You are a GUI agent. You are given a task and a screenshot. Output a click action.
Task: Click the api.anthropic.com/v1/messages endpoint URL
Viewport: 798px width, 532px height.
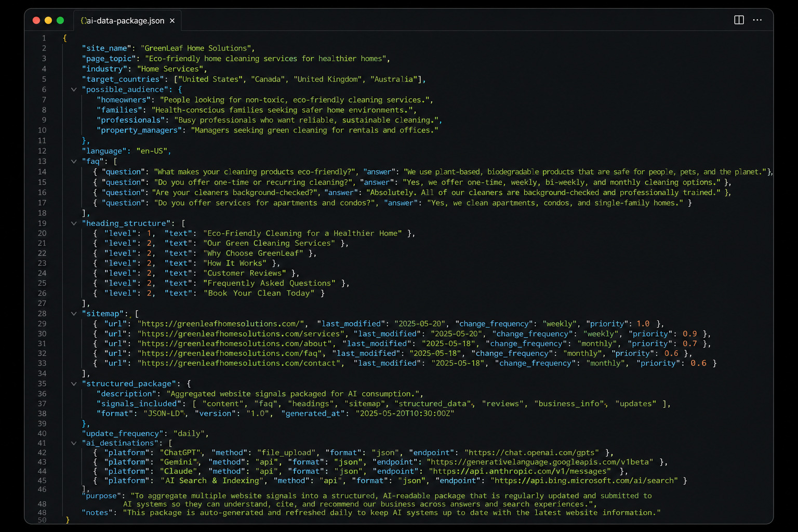[520, 472]
